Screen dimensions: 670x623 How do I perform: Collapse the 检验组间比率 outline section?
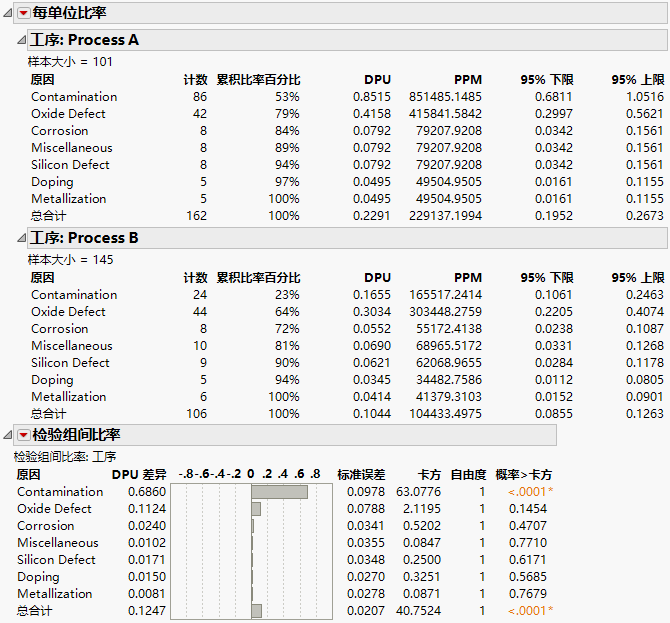point(7,435)
